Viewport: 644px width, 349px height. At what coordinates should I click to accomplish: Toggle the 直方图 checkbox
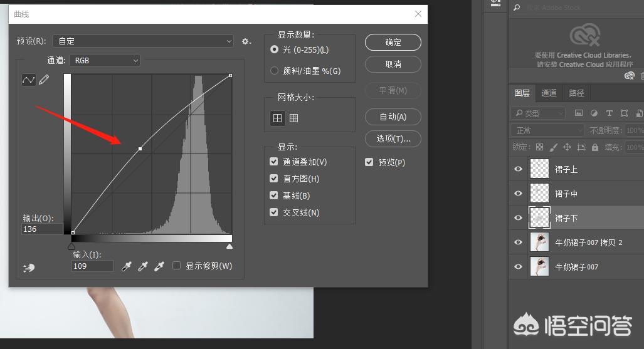pos(274,178)
